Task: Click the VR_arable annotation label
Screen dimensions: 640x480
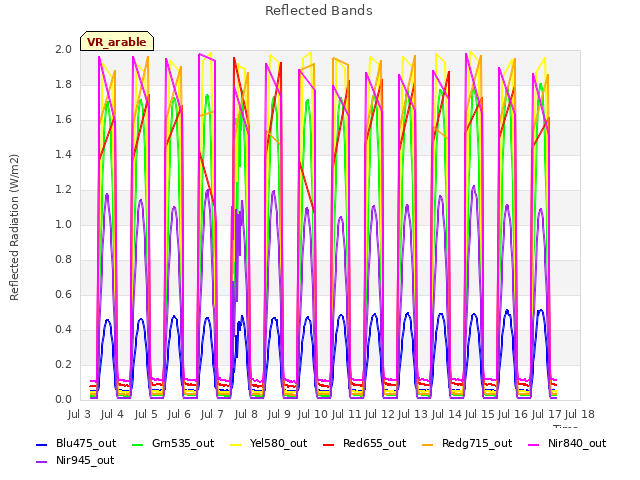Action: [x=117, y=42]
